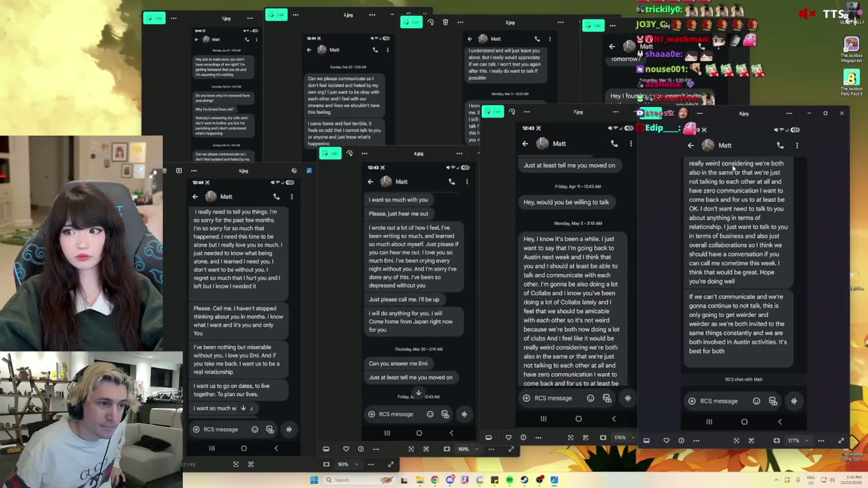Click scan text icon in 8.jpg window
The height and width of the screenshot is (488, 868).
point(751,441)
